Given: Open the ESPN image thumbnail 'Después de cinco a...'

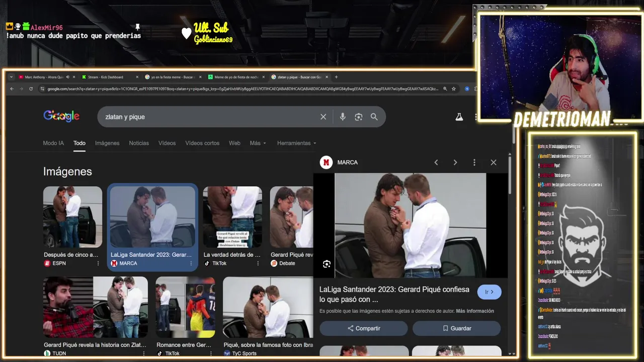Looking at the screenshot, I should tap(72, 217).
